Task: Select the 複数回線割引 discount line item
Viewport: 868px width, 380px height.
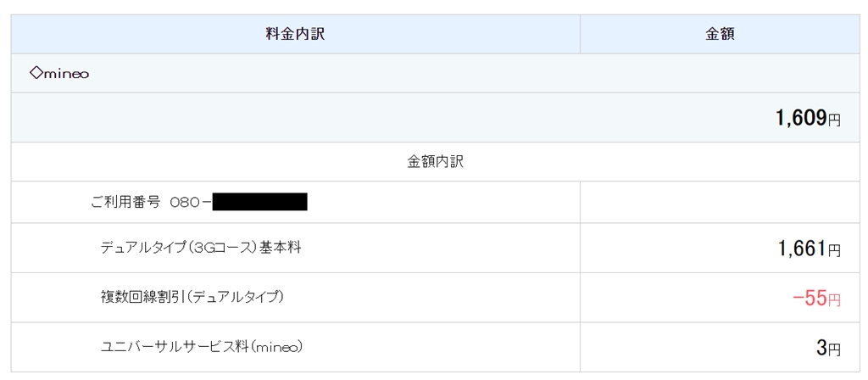Action: [192, 297]
